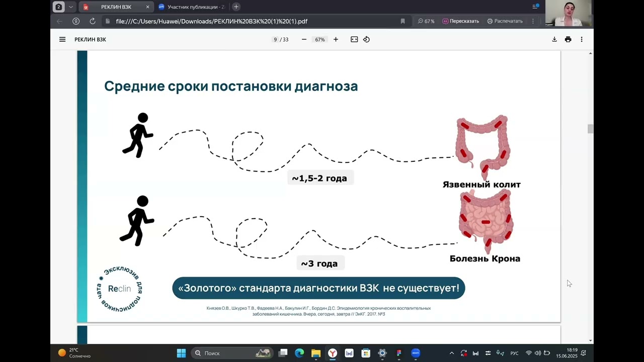Open the PDF sidebar hamburger menu

[62, 39]
